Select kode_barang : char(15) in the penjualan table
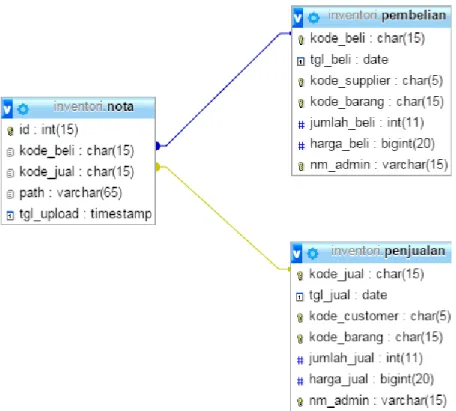 (x=376, y=337)
